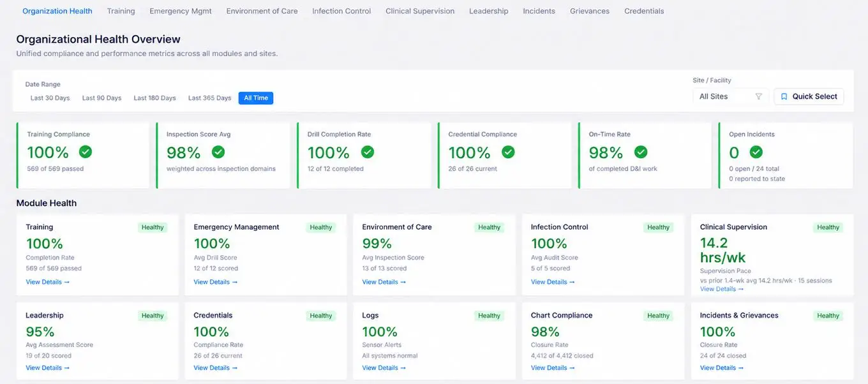Click the Healthy badge on Logs card
The image size is (868, 384).
pos(490,316)
